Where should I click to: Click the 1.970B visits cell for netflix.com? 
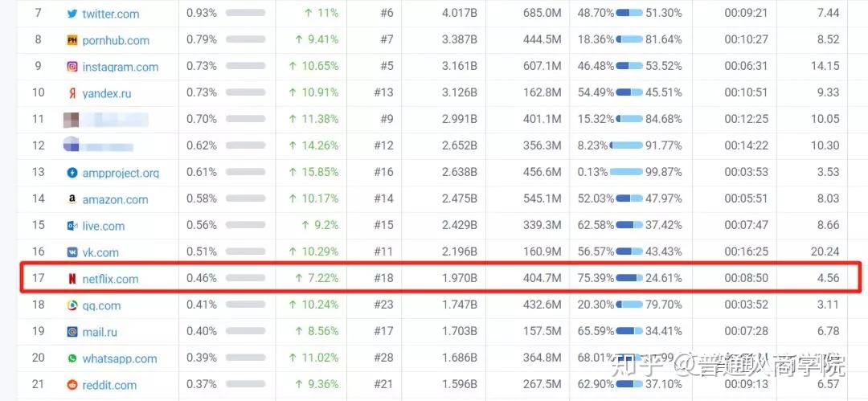pyautogui.click(x=460, y=278)
